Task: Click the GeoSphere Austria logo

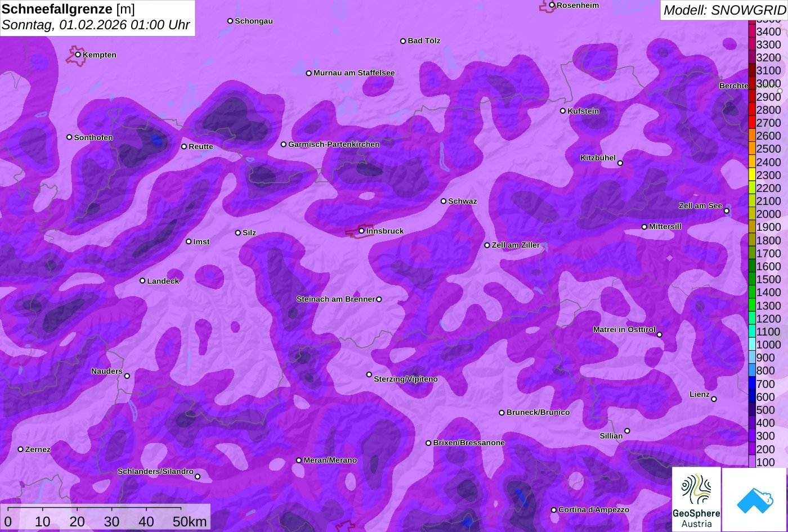Action: (696, 499)
